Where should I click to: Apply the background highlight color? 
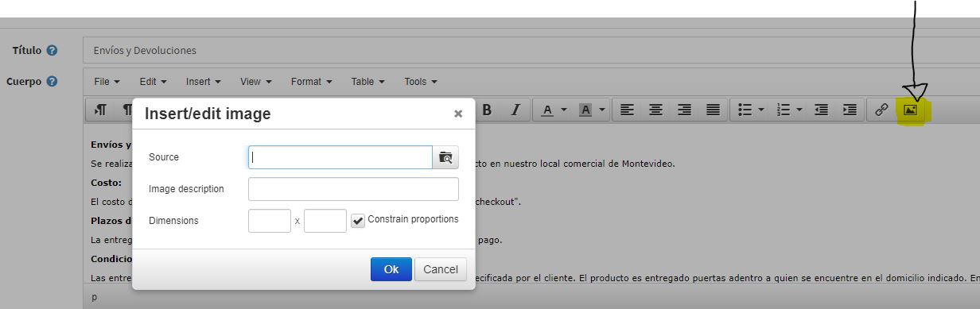coord(585,110)
